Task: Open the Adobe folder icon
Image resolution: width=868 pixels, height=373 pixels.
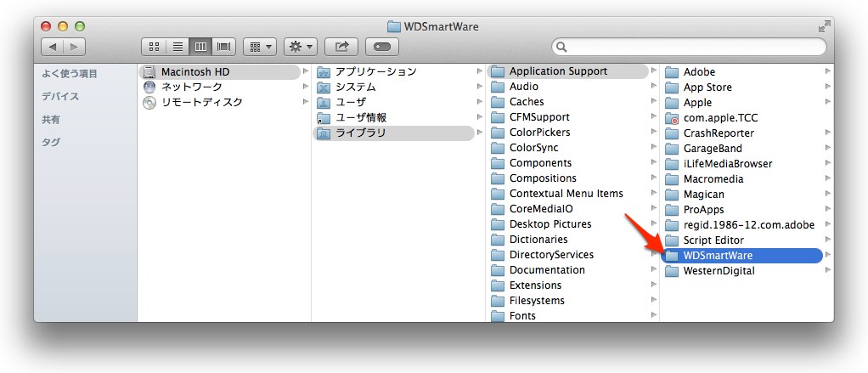Action: coord(672,72)
